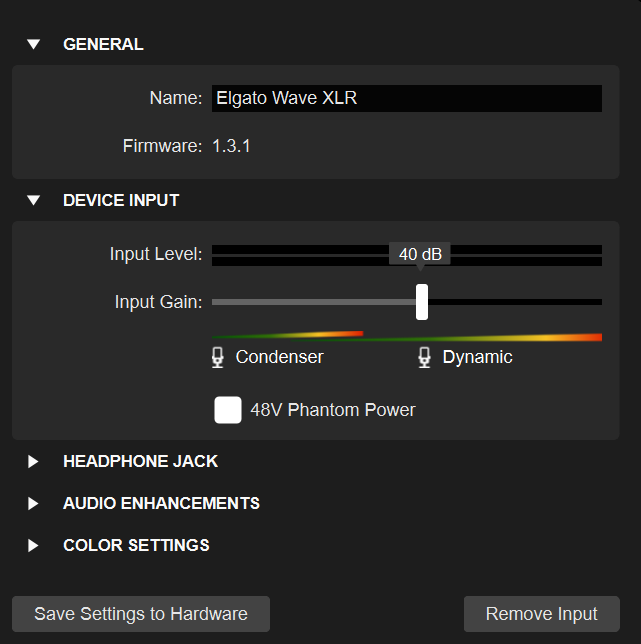Click the DEVICE INPUT heading text

[121, 200]
